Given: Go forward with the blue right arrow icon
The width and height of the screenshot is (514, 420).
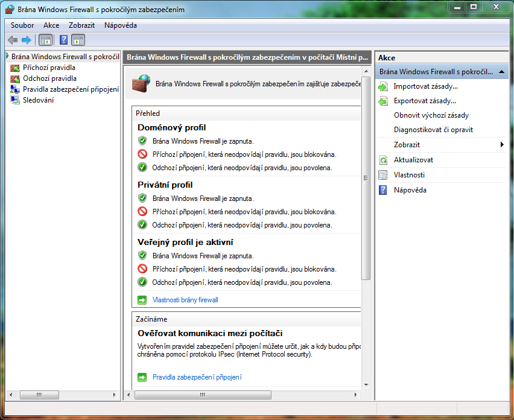Looking at the screenshot, I should tap(26, 40).
